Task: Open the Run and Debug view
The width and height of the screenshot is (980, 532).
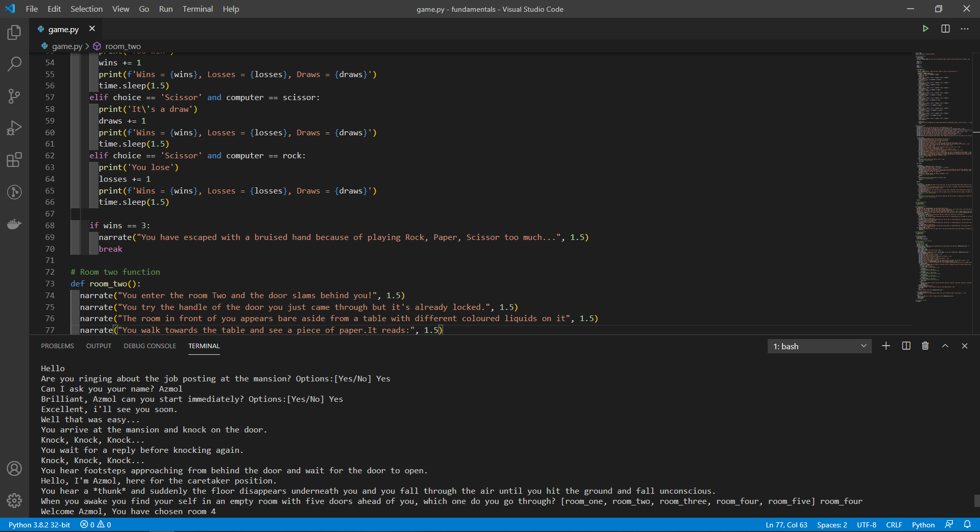Action: [14, 128]
